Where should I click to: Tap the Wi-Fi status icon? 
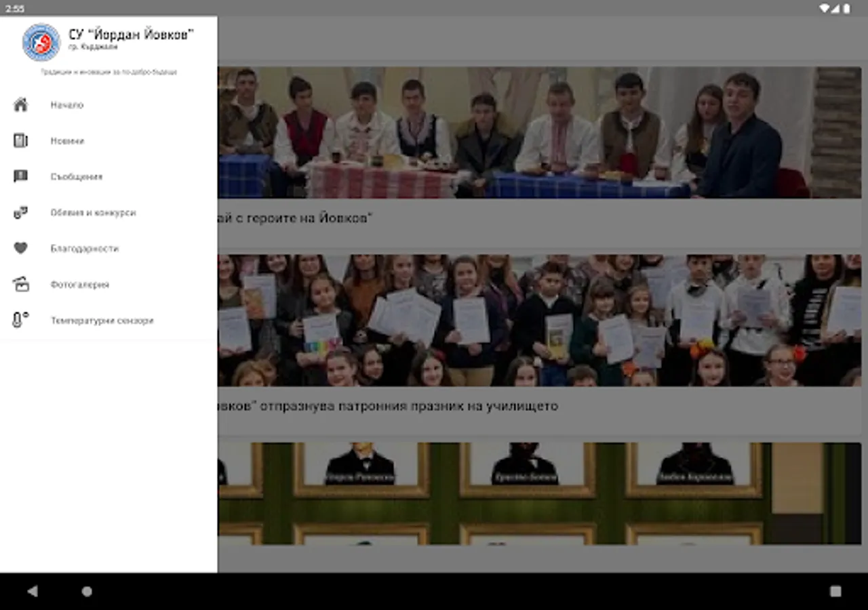[x=825, y=8]
